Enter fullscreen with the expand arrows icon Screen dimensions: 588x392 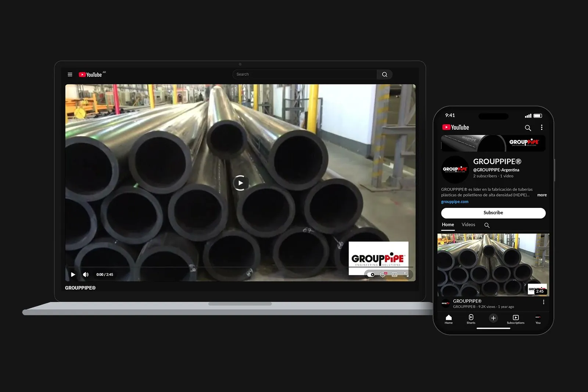click(x=406, y=274)
